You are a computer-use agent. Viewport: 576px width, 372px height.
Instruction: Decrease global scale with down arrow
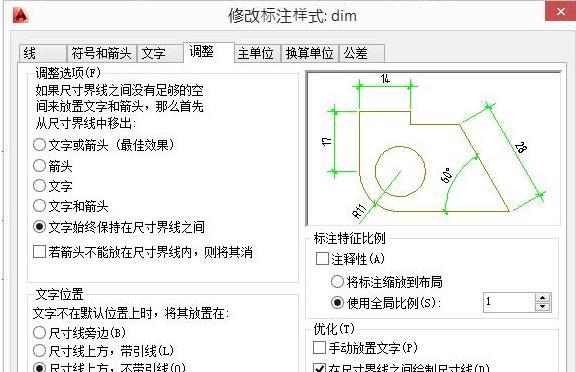click(543, 307)
